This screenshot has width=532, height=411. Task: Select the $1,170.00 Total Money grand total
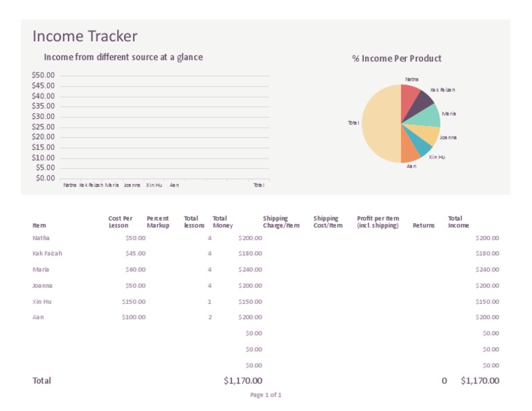[243, 381]
